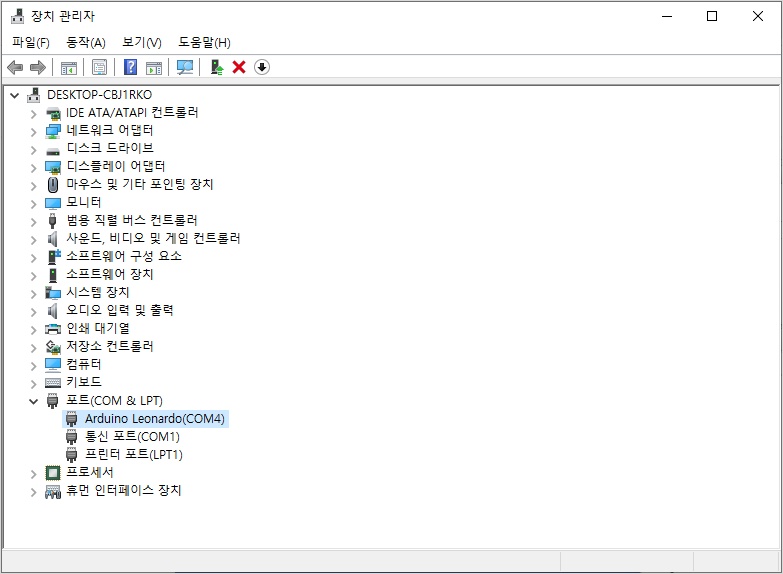Screen dimensions: 783x574
Task: Expand the 디스플레이 어댑터 node
Action: point(33,168)
